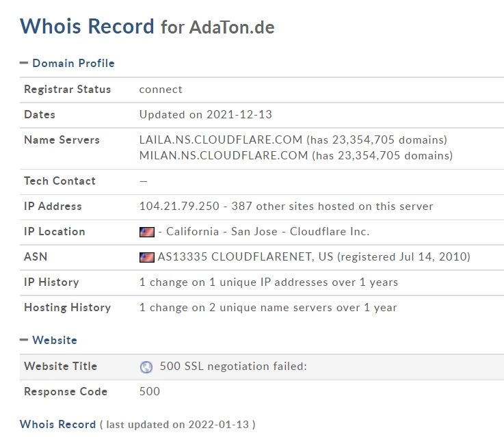View 387 other sites hosted on server

point(332,206)
